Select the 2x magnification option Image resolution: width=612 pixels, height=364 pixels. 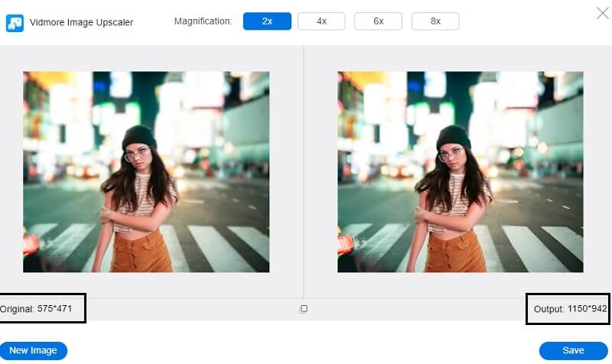[x=267, y=21]
